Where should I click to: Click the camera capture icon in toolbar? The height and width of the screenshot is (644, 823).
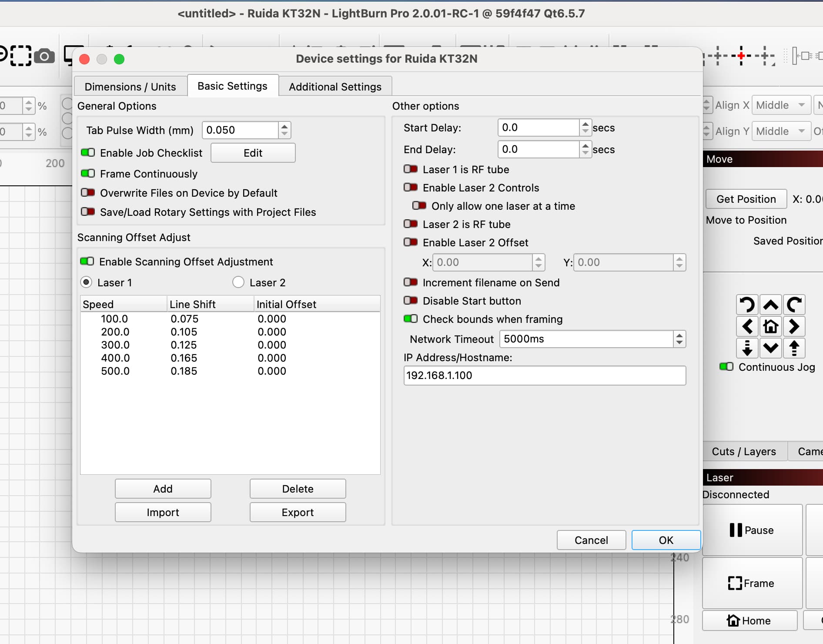(44, 56)
